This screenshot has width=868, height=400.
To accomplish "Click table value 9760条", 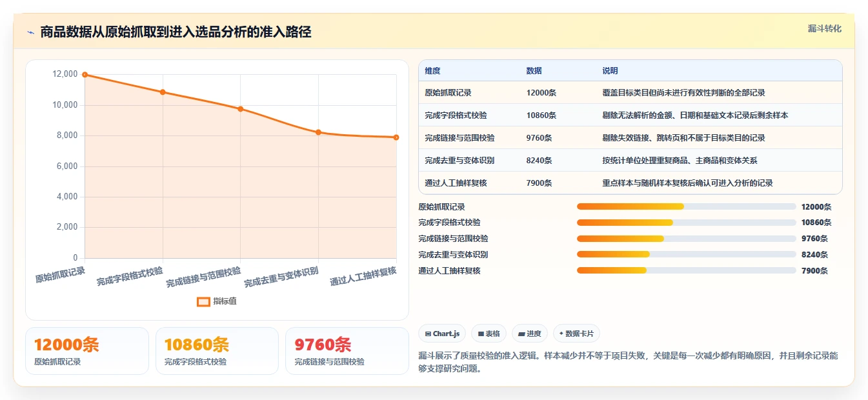I will click(x=539, y=138).
